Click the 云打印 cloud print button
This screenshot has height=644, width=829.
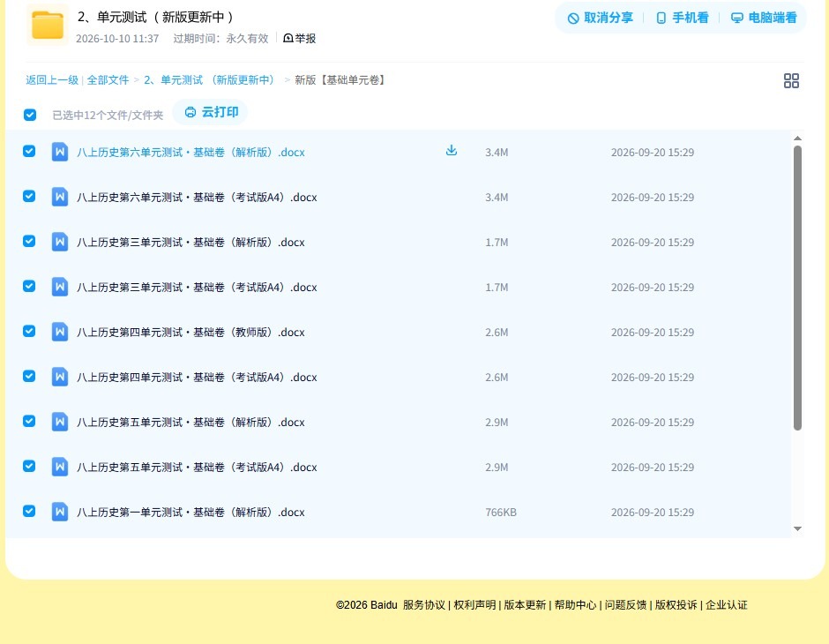[x=211, y=112]
